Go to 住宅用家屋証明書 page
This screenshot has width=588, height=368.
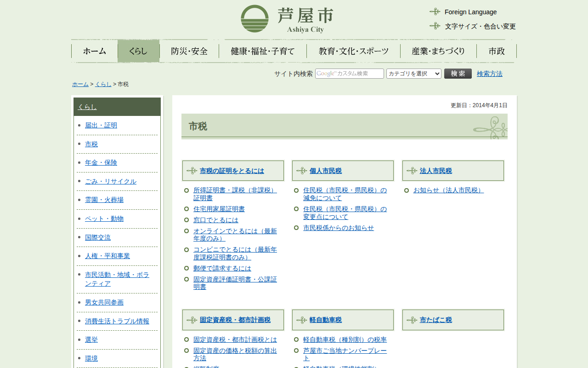pyautogui.click(x=219, y=209)
